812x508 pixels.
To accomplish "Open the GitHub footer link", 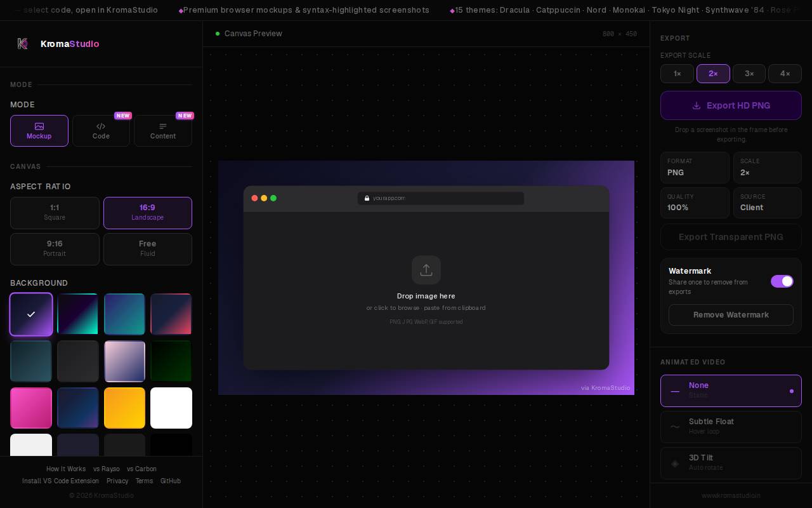I will 171,481.
